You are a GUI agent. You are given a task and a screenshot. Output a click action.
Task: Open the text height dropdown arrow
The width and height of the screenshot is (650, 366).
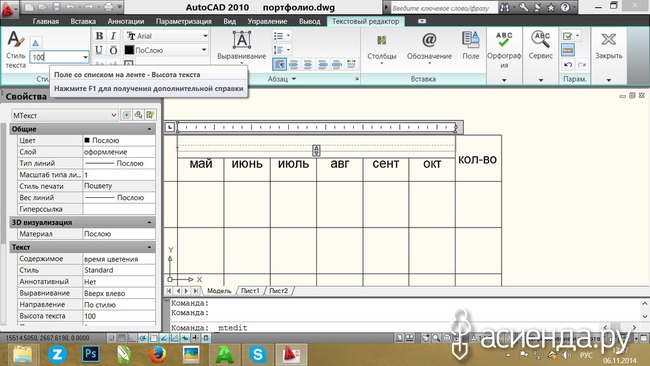[85, 57]
